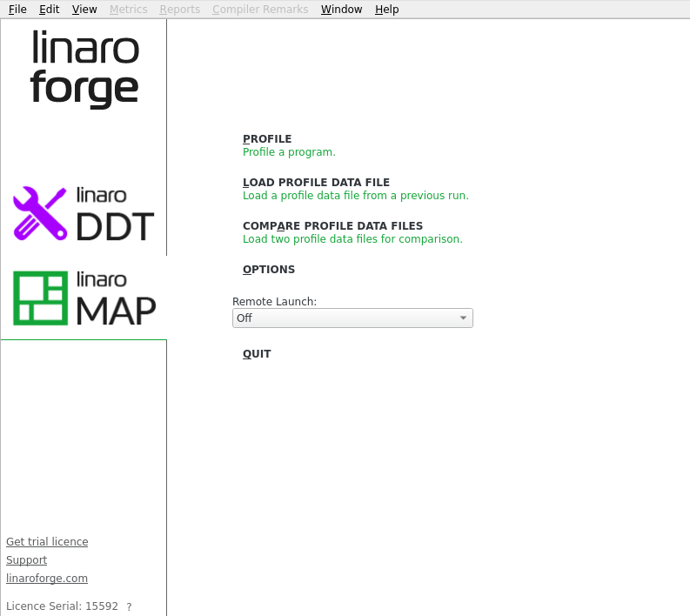This screenshot has height=616, width=690.
Task: Expand the Remote Launch dropdown
Action: [352, 318]
